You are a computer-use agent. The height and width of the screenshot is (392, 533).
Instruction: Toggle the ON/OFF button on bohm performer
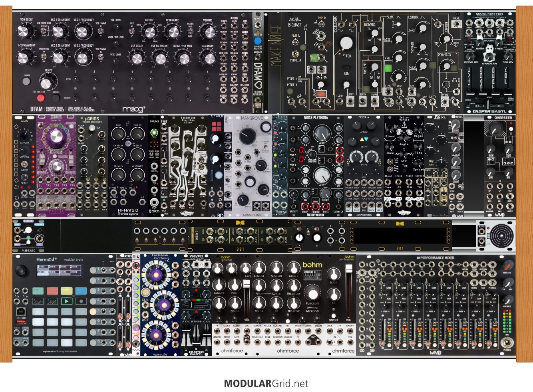point(333,315)
